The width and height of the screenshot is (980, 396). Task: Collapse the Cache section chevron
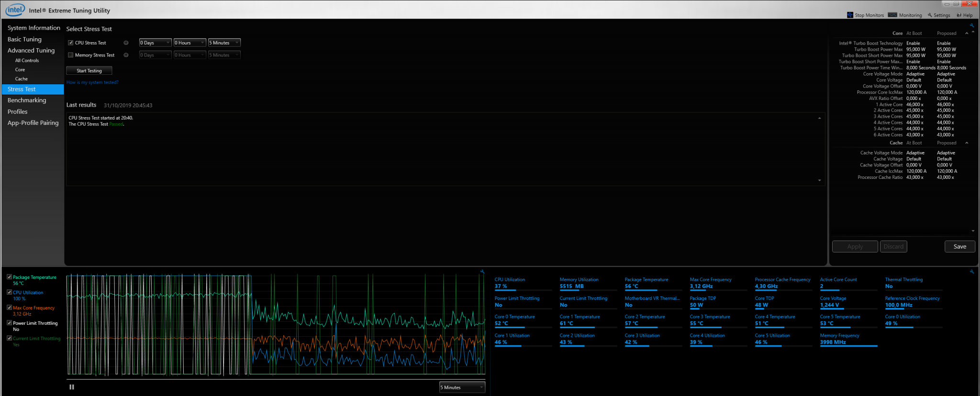tap(967, 143)
